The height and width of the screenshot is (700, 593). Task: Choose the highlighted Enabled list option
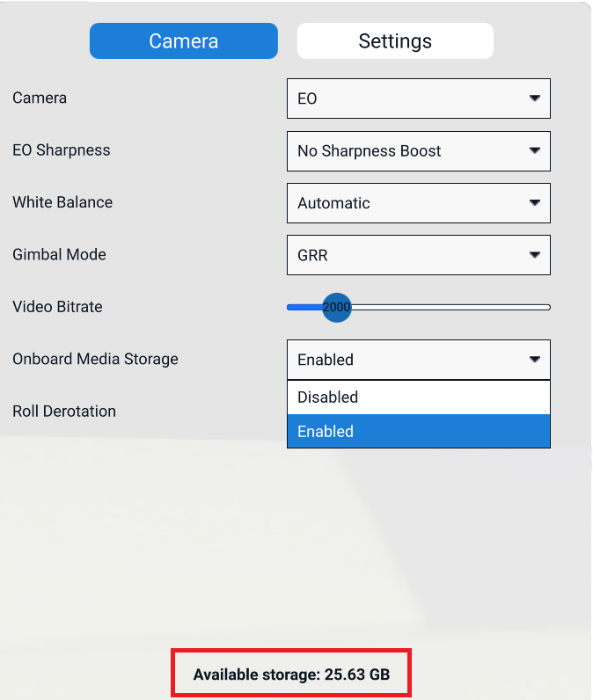pyautogui.click(x=418, y=432)
